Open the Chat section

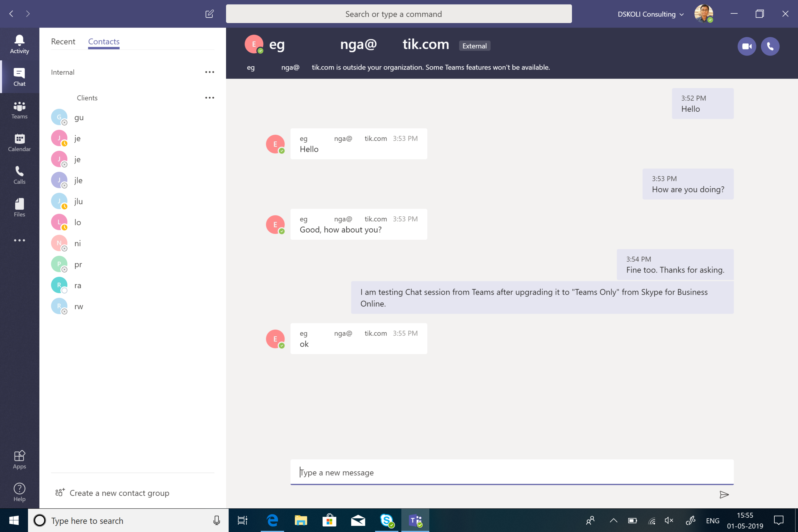click(x=19, y=77)
